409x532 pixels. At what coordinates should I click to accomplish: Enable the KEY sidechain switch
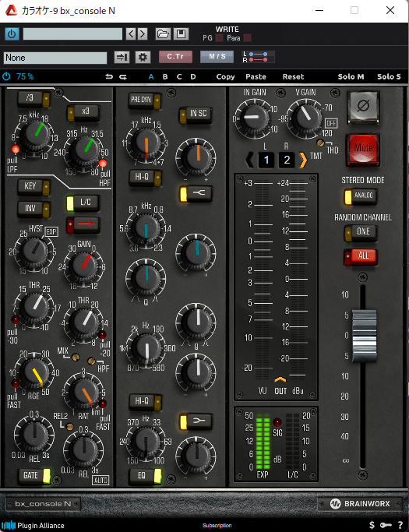point(33,187)
